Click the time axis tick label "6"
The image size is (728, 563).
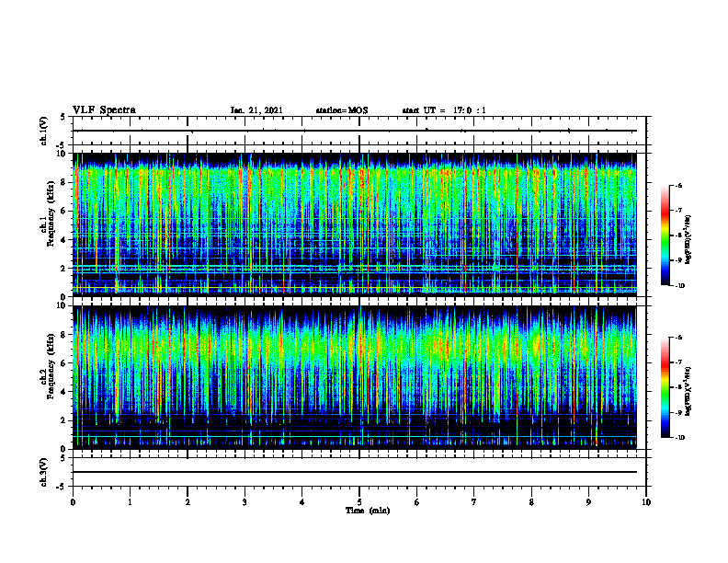tap(417, 502)
